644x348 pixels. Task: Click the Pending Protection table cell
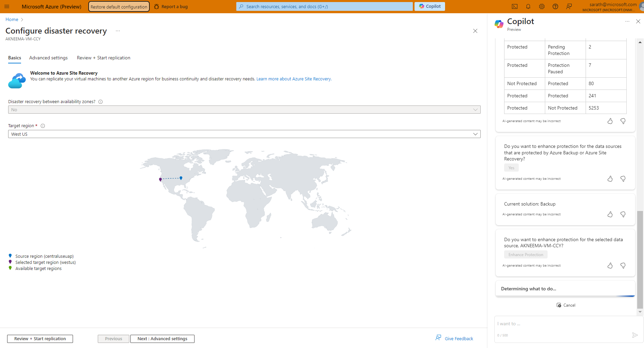coord(565,50)
